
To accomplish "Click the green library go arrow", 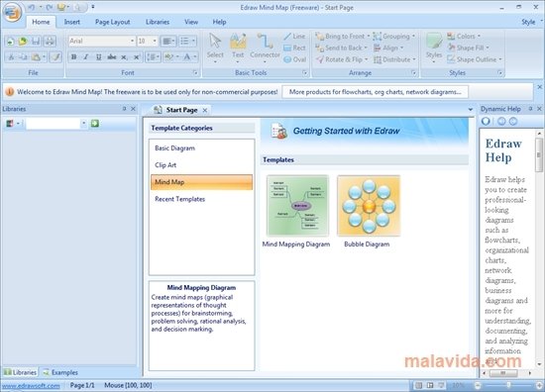I will point(94,124).
